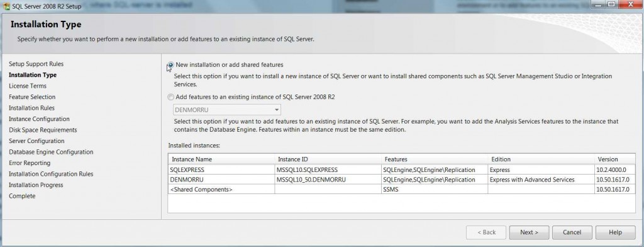Select Error Reporting step
The width and height of the screenshot is (644, 247).
[x=30, y=163]
